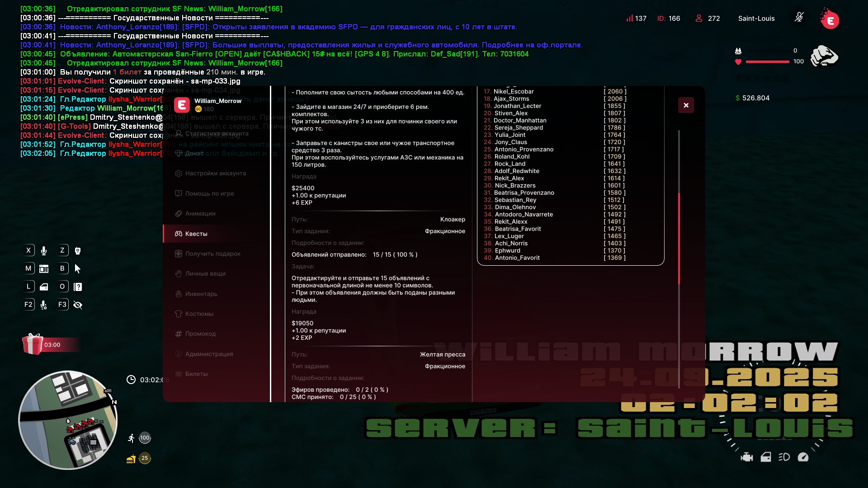
Task: Click the muted microphone icon at the top right
Action: (799, 18)
